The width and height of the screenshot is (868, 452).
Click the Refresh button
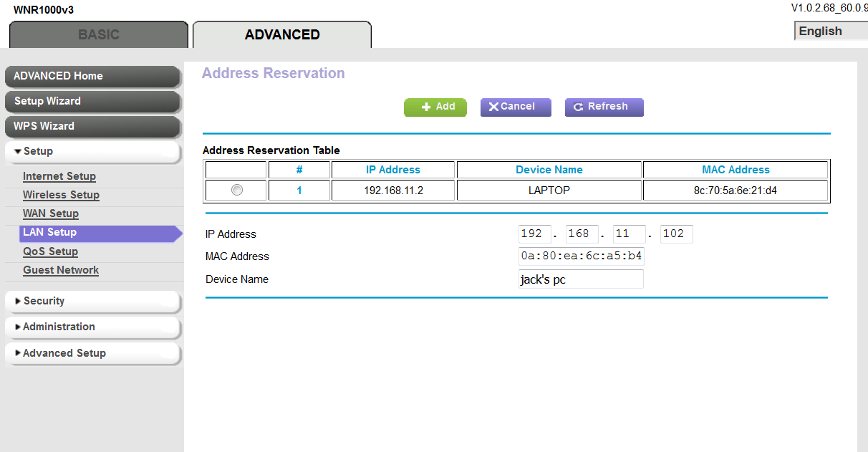(604, 107)
